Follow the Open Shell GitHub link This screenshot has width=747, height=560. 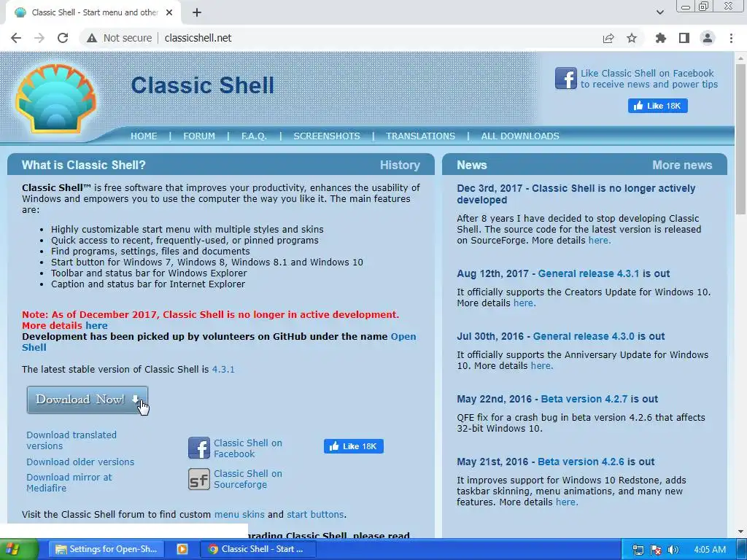tap(403, 337)
